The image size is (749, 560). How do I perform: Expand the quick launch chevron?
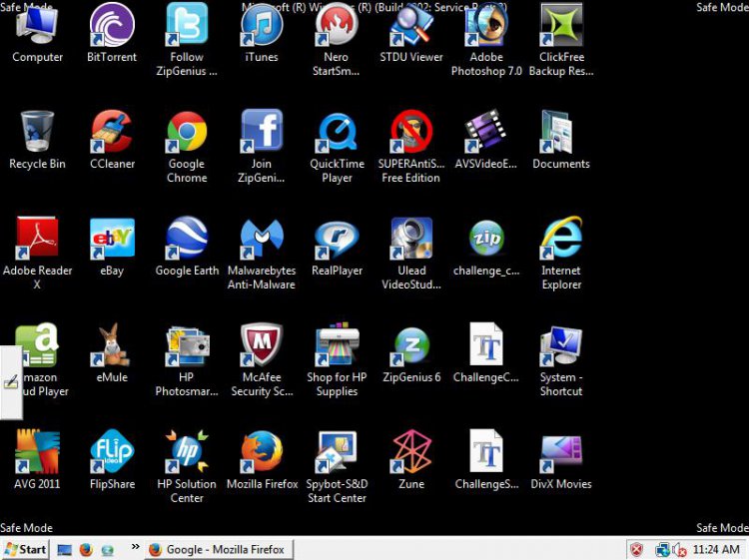point(135,547)
